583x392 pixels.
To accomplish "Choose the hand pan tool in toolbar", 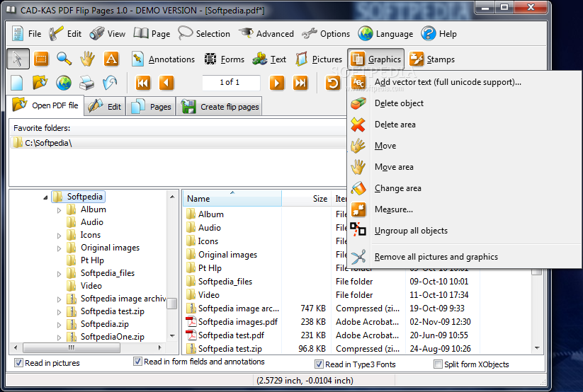I will coord(87,59).
